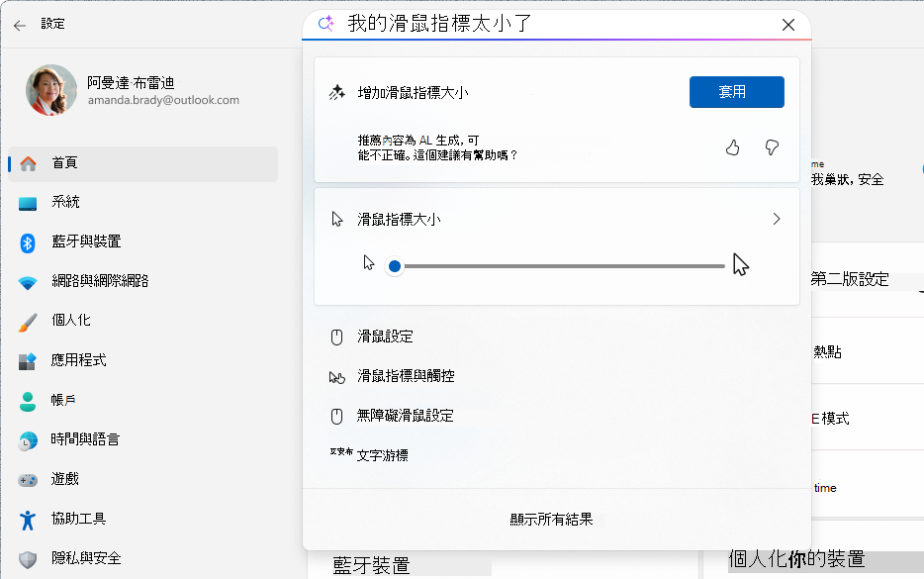The width and height of the screenshot is (924, 579).
Task: Click the pointer-and-touch icon
Action: click(x=337, y=377)
